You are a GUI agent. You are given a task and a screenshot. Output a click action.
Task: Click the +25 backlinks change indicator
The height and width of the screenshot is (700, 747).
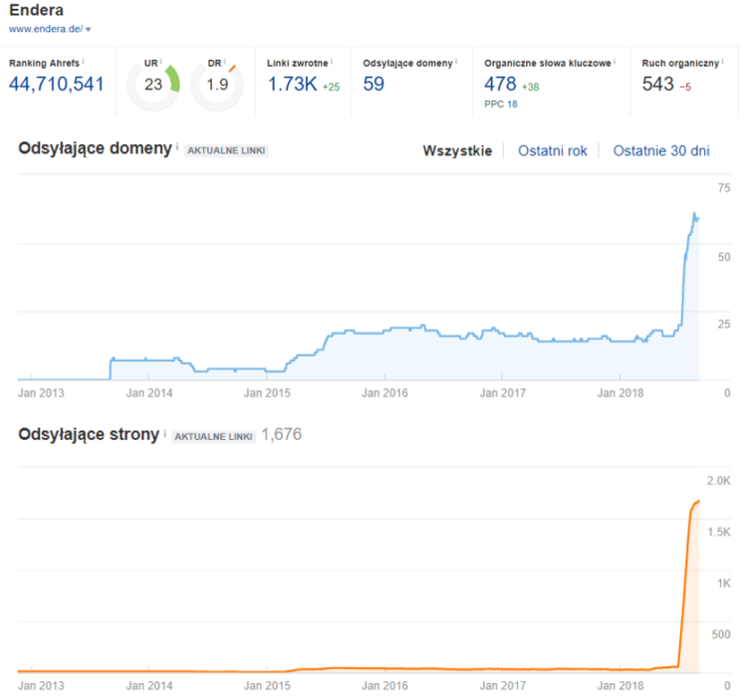pos(331,88)
